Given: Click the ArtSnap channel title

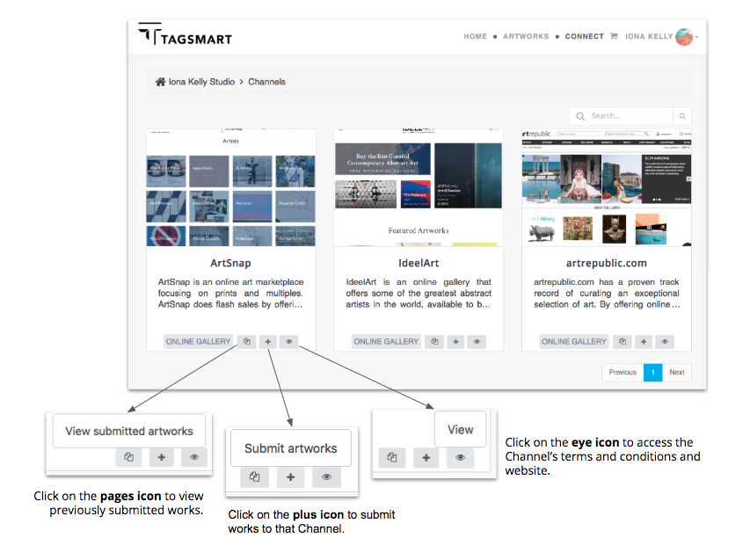Looking at the screenshot, I should (x=230, y=263).
